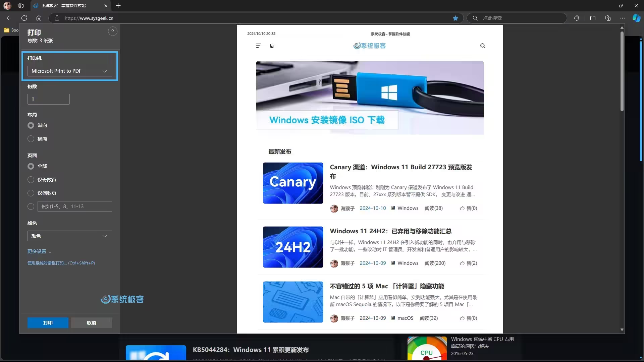Click the 24H2 article thumbnail

pyautogui.click(x=293, y=247)
